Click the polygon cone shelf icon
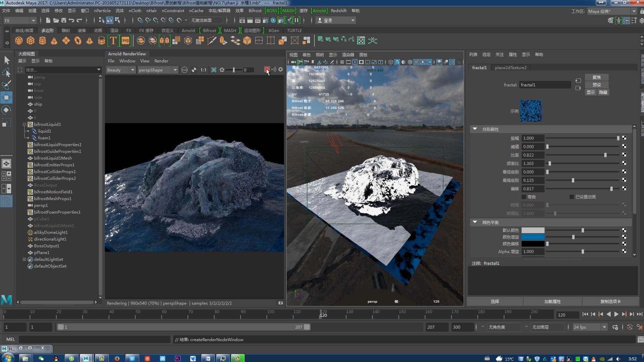Viewport: 644px width, 362px height. click(x=54, y=41)
